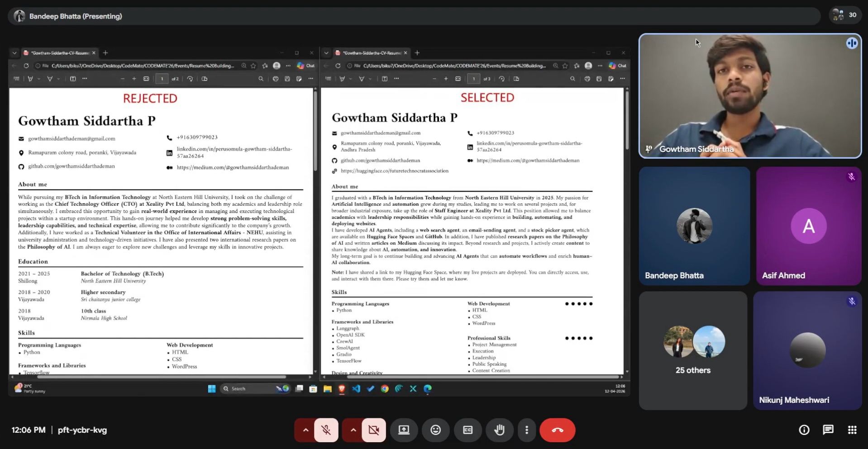Select the Gowtham-Siddartha-CV tab in SELECTED window

point(372,53)
